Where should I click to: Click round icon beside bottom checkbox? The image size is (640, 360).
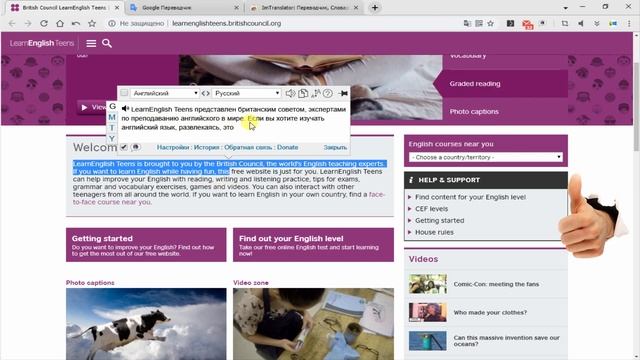[136, 147]
